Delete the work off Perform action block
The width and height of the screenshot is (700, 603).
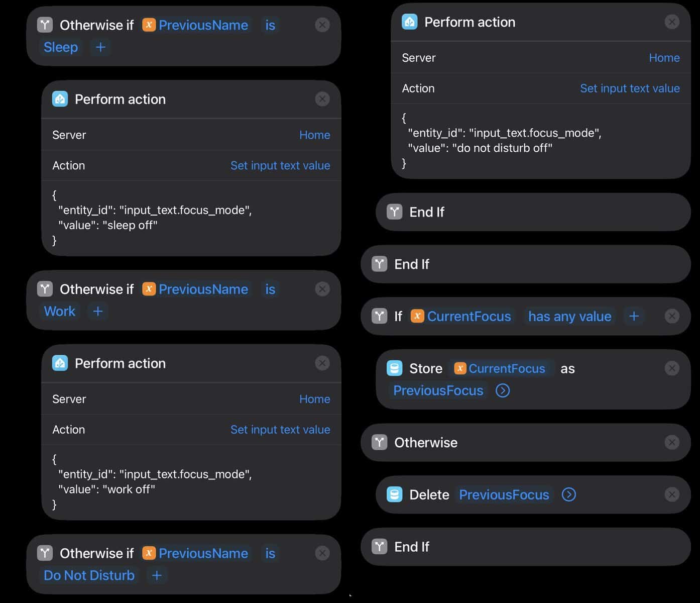pos(322,363)
